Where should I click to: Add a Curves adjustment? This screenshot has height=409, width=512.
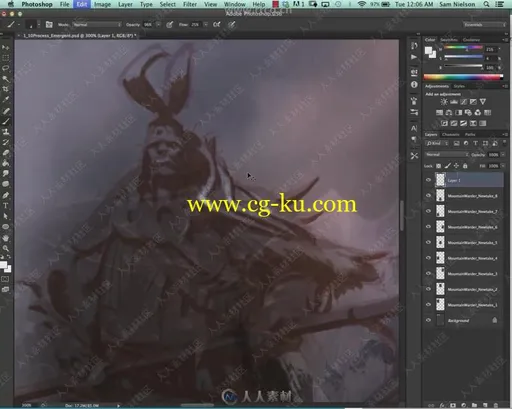tap(463, 102)
